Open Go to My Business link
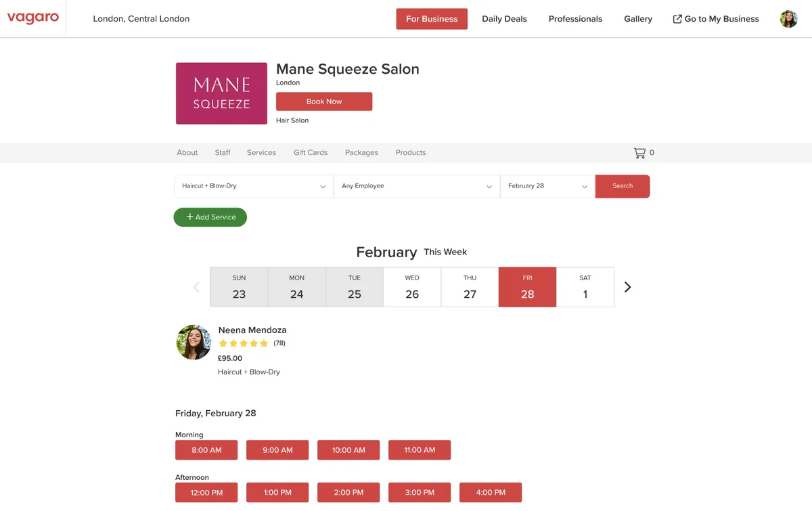The width and height of the screenshot is (812, 511). [x=715, y=19]
